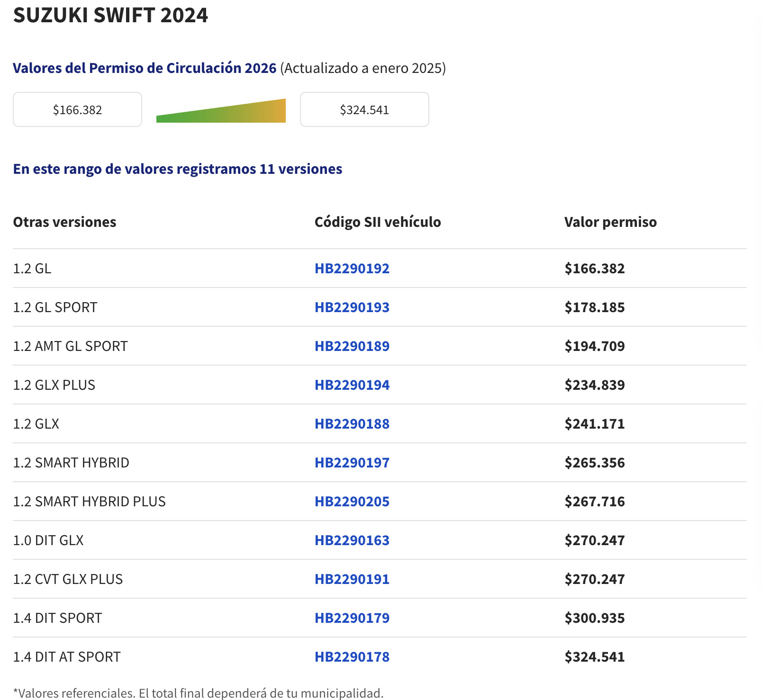The width and height of the screenshot is (762, 700).
Task: Select code HB2290188 for 1.2 GLX
Action: (352, 424)
